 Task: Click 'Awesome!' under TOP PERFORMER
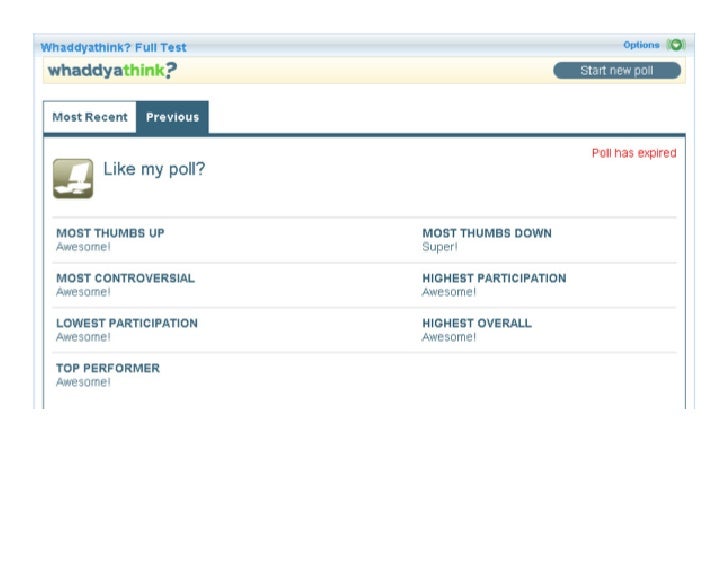coord(83,382)
